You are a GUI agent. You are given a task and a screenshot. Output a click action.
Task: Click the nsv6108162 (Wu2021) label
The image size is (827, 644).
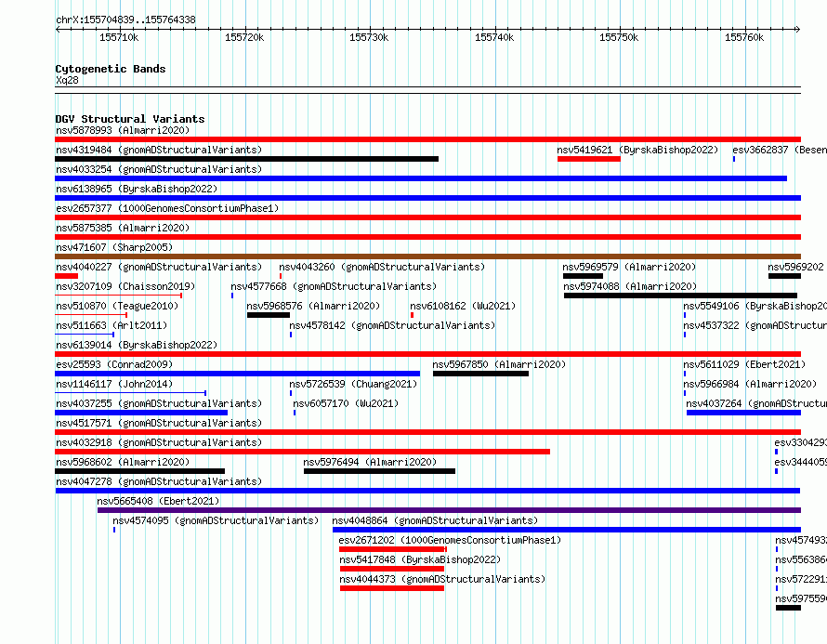coord(463,306)
